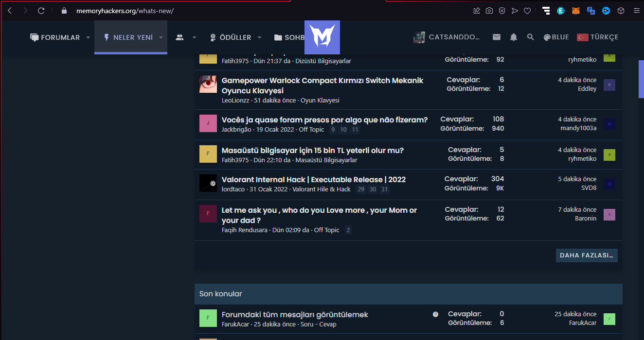
Task: Open the MetaMask fox extension
Action: coord(575,10)
